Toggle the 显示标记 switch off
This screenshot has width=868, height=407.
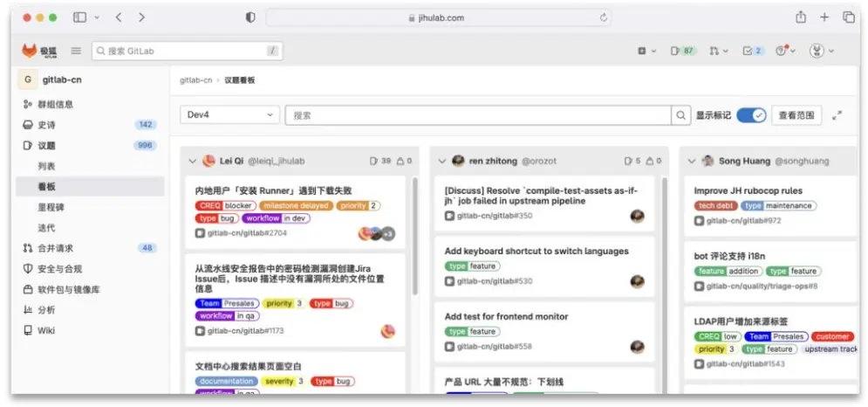750,115
